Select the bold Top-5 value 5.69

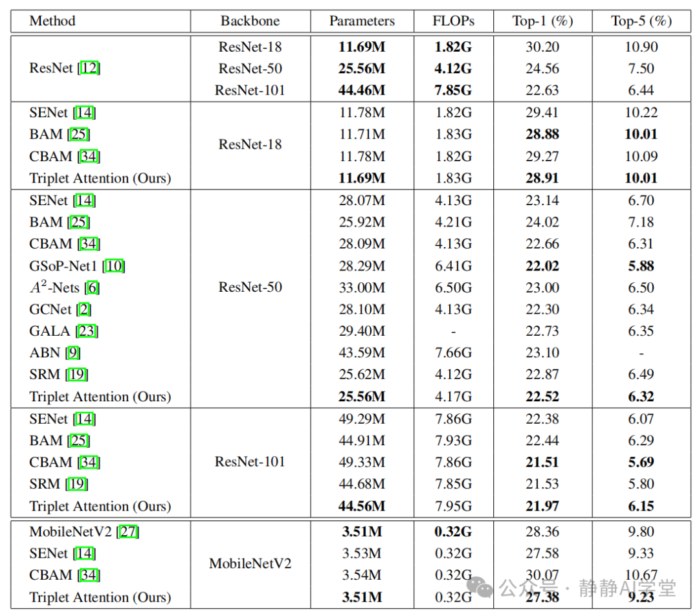point(641,462)
